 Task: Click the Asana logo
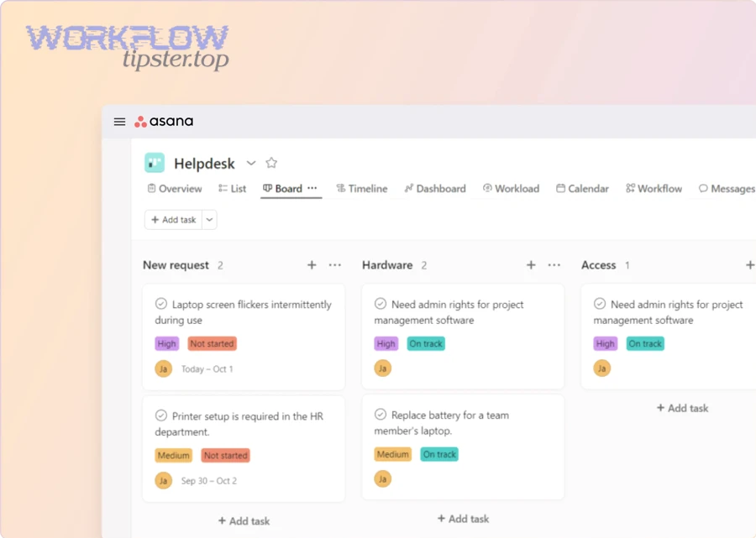pos(164,122)
